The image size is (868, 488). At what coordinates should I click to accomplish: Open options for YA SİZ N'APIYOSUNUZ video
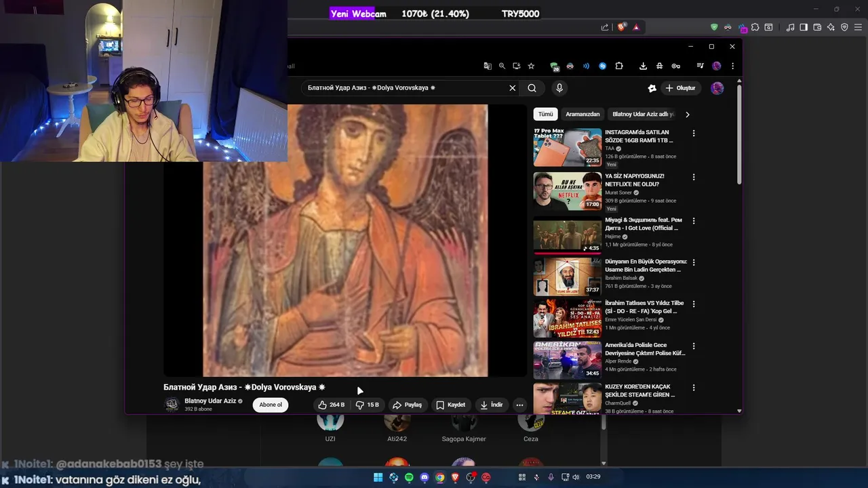click(693, 177)
